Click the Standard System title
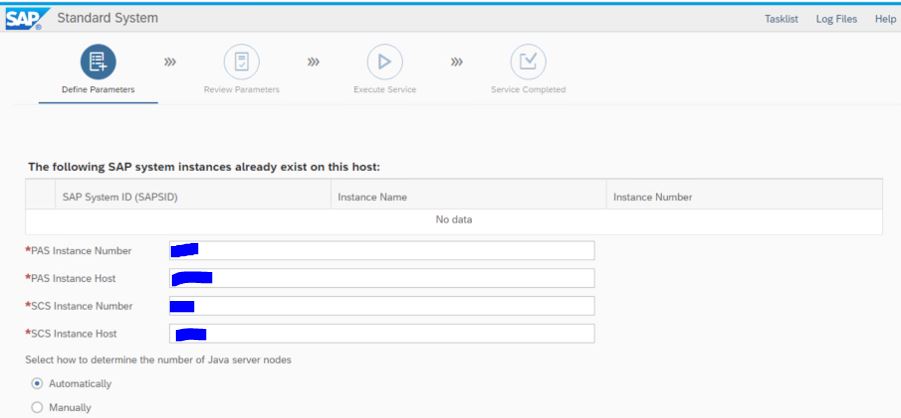Screen dimensions: 901x418 [107, 18]
